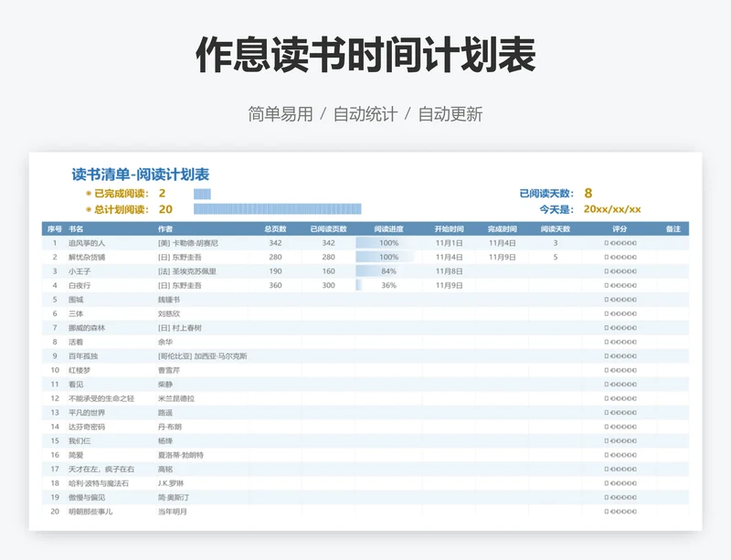Click the 11月8日 start date cell
Viewport: 731px width, 560px height.
tap(449, 271)
